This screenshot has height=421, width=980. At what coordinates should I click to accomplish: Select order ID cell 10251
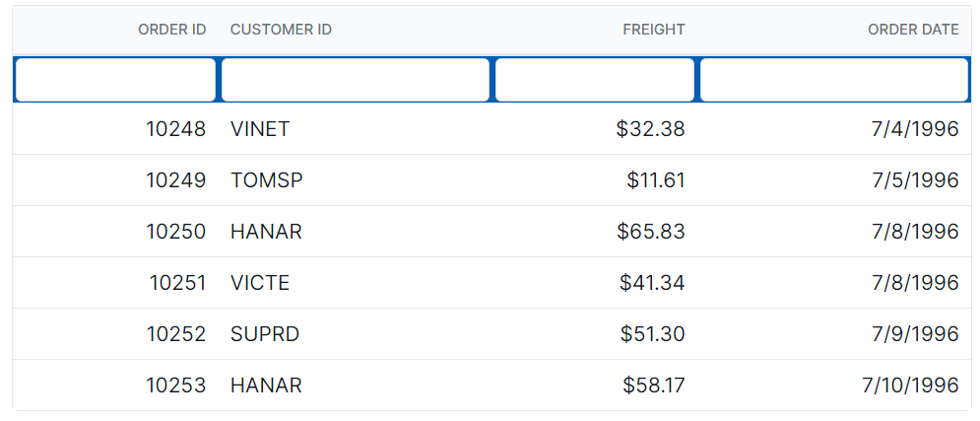point(177,283)
